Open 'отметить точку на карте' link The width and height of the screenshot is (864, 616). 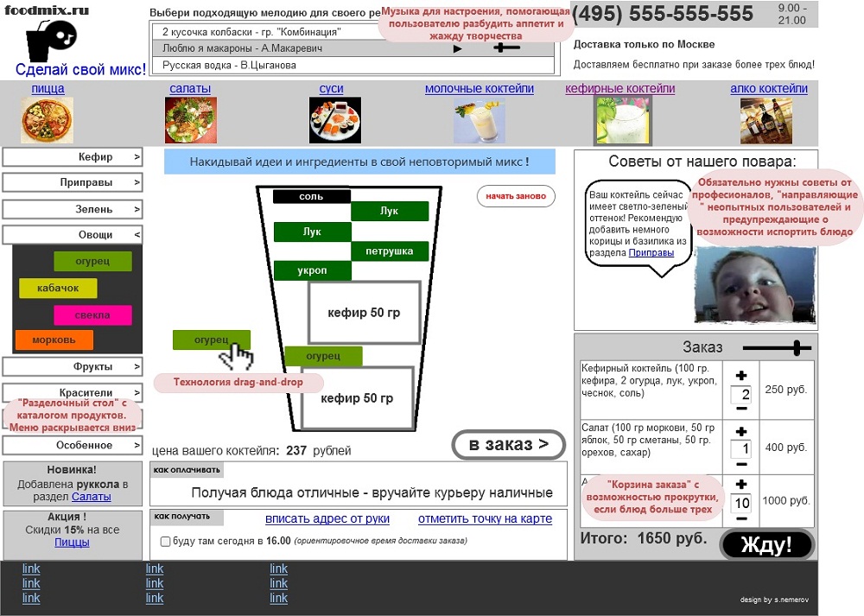tap(485, 519)
